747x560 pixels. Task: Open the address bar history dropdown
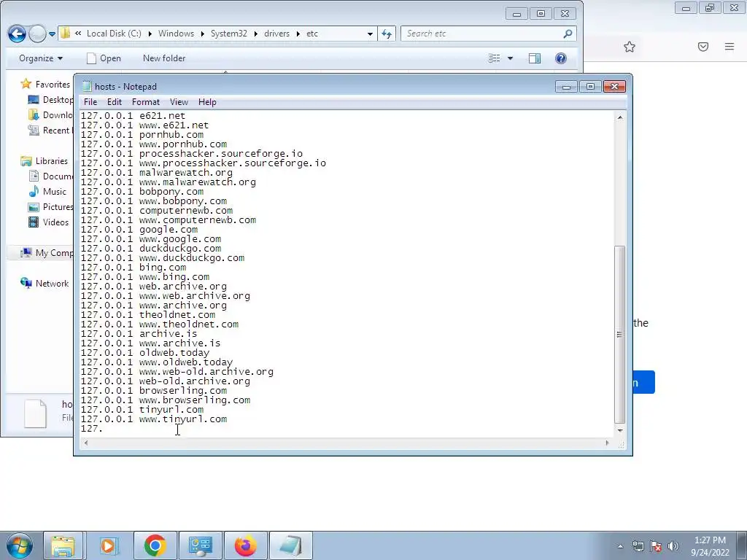click(x=370, y=34)
